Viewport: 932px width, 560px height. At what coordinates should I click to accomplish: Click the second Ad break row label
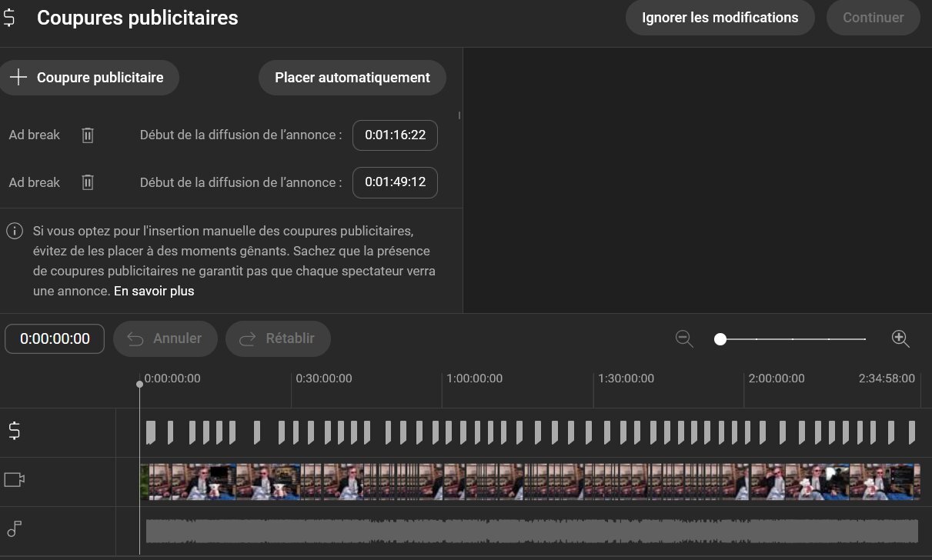pyautogui.click(x=34, y=183)
